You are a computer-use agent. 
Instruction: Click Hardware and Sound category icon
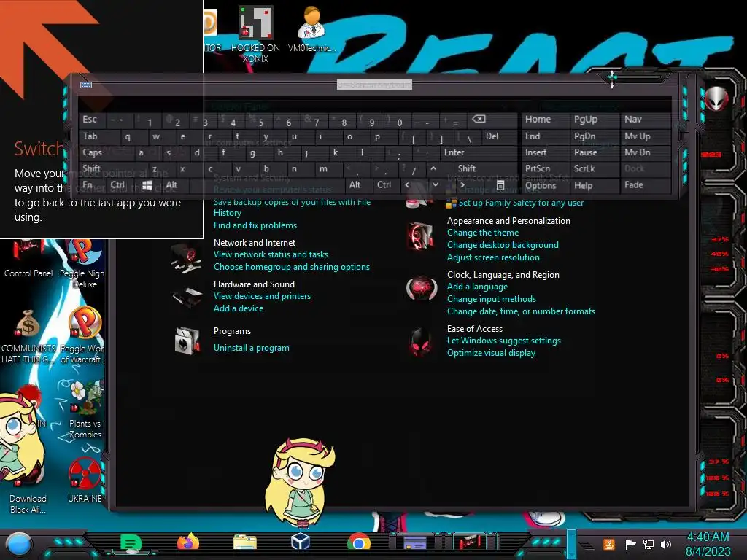tap(187, 297)
